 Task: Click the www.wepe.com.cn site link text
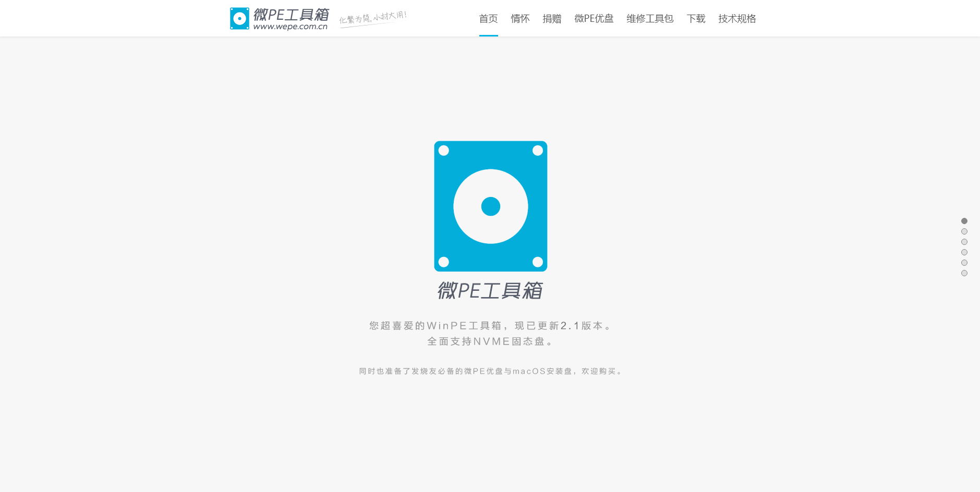(291, 27)
